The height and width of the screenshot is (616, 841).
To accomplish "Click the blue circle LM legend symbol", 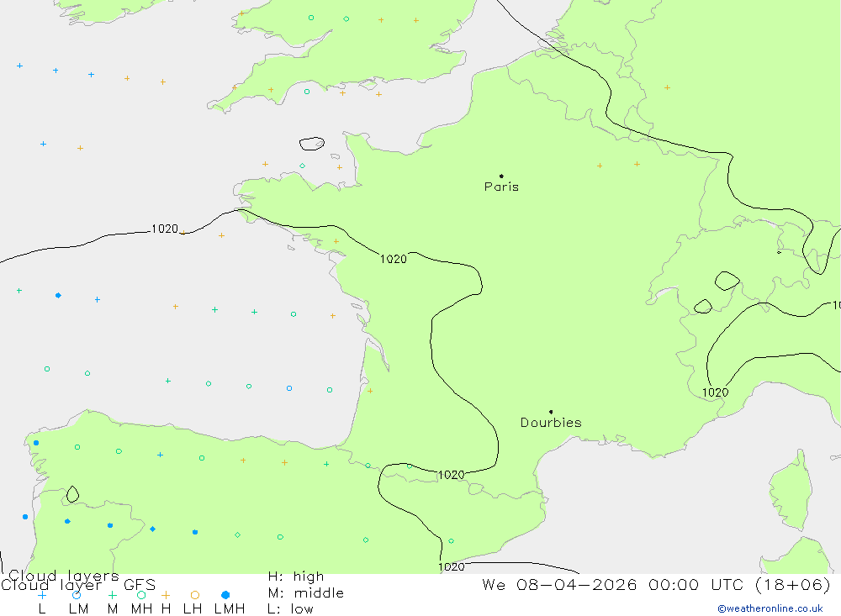I will click(77, 595).
